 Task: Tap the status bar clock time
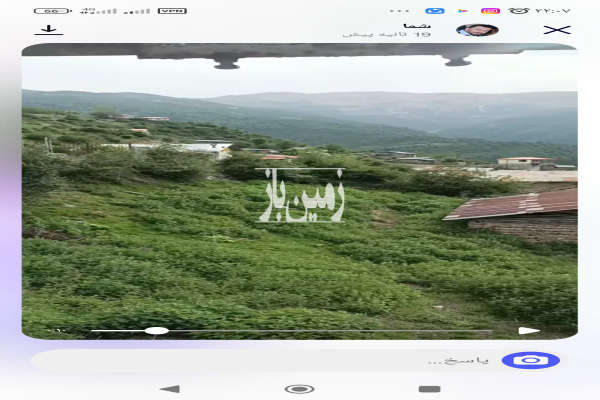pos(553,10)
